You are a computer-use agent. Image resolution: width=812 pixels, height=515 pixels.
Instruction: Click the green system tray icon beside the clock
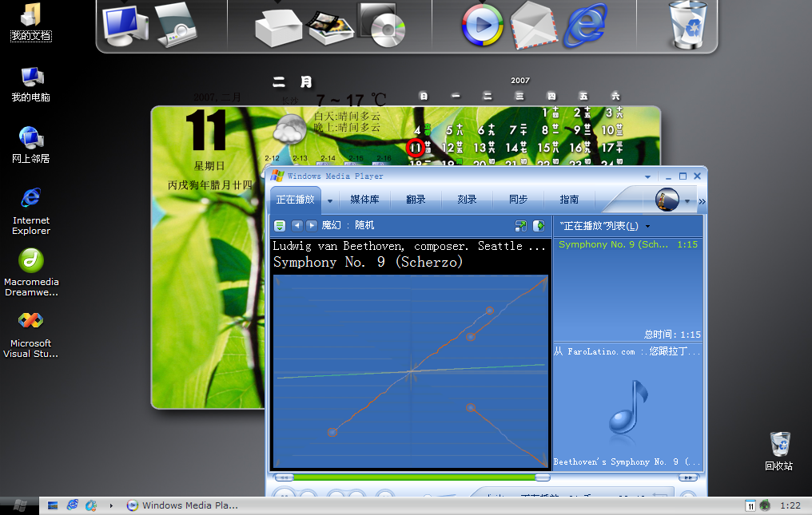click(x=765, y=505)
